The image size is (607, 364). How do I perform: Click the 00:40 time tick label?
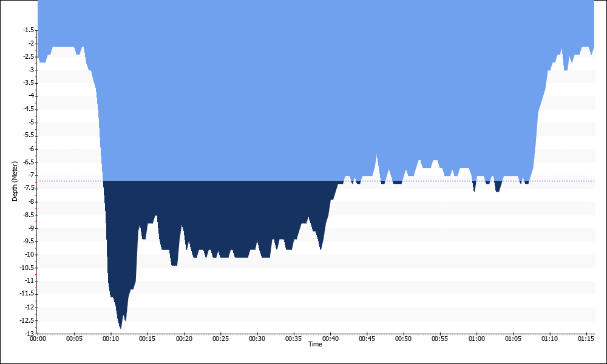click(x=330, y=339)
